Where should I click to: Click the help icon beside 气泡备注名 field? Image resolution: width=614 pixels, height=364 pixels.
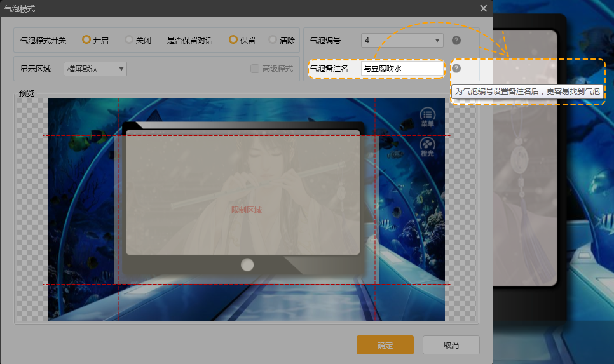pos(456,69)
